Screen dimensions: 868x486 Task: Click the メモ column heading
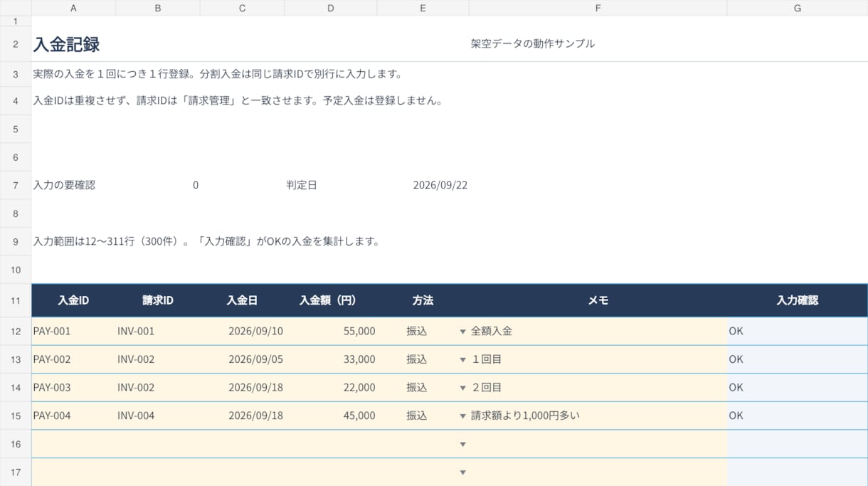[x=598, y=300]
